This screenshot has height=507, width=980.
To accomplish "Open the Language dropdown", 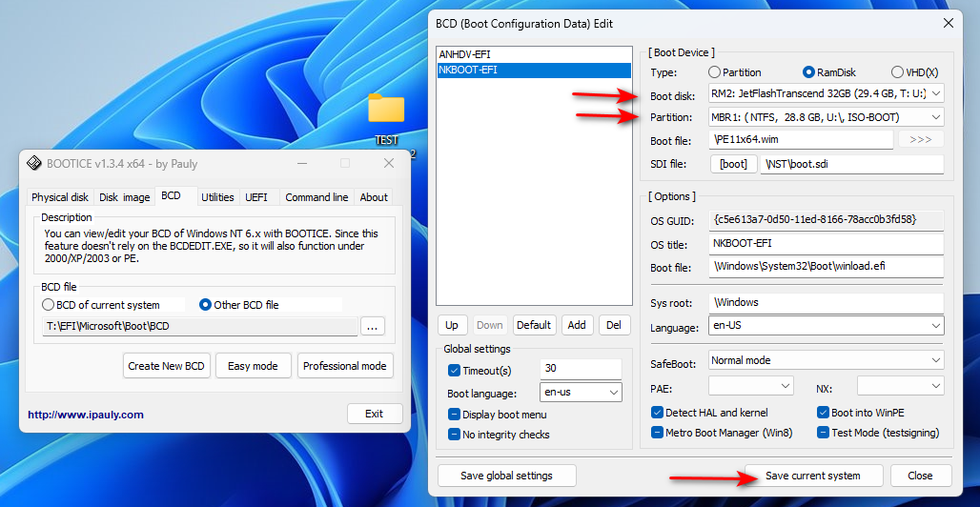I will (827, 326).
